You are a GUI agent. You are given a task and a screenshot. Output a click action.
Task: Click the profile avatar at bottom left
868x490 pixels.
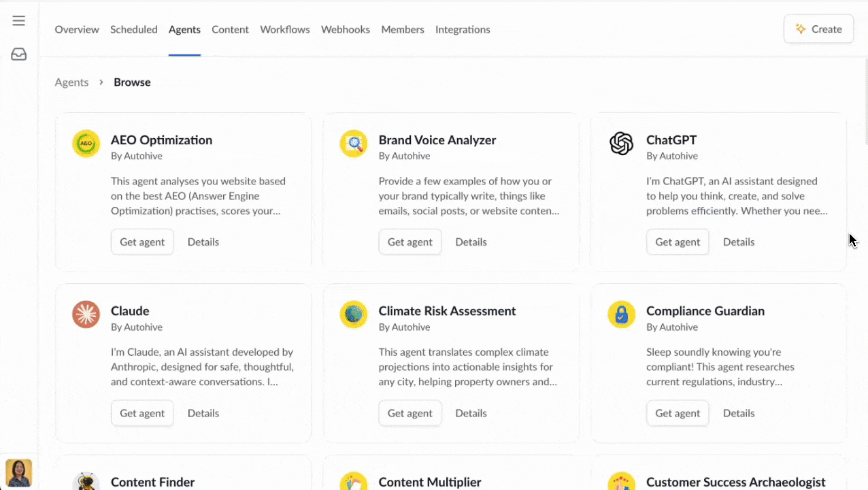(18, 472)
